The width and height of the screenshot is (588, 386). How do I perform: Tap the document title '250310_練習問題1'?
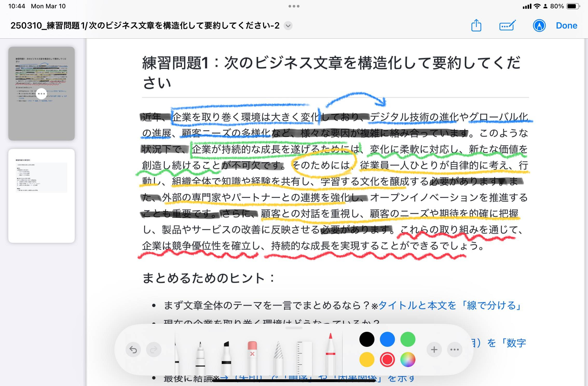pyautogui.click(x=145, y=26)
